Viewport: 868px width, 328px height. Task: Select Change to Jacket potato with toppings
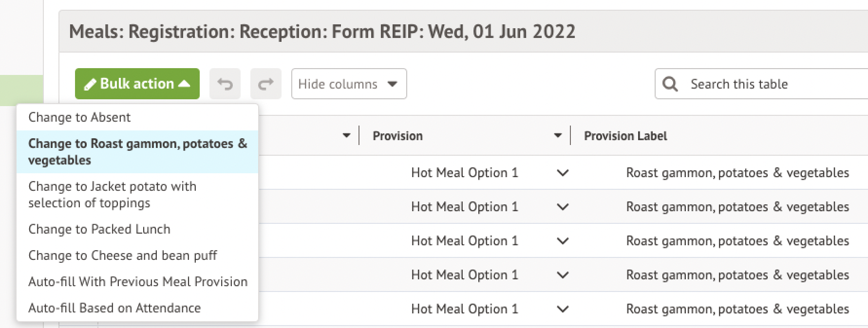(112, 194)
